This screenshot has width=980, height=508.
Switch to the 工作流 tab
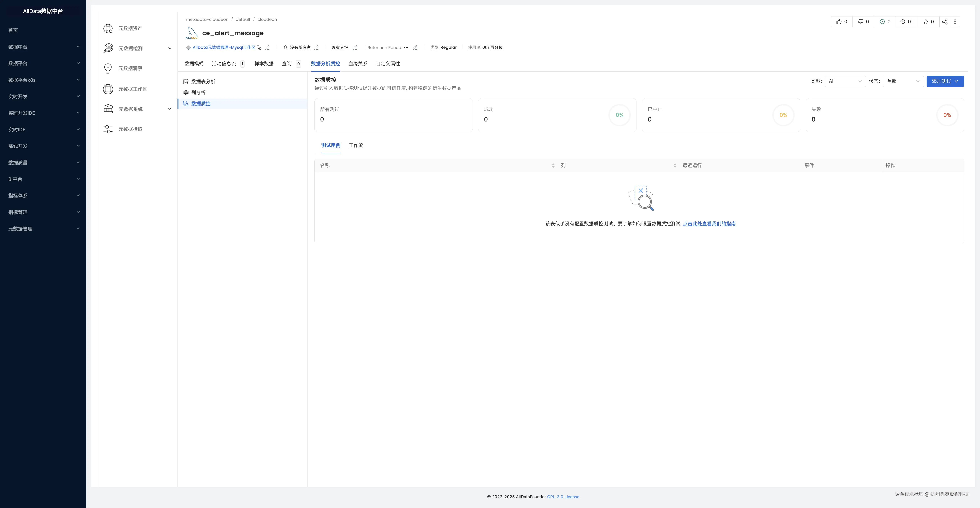356,146
